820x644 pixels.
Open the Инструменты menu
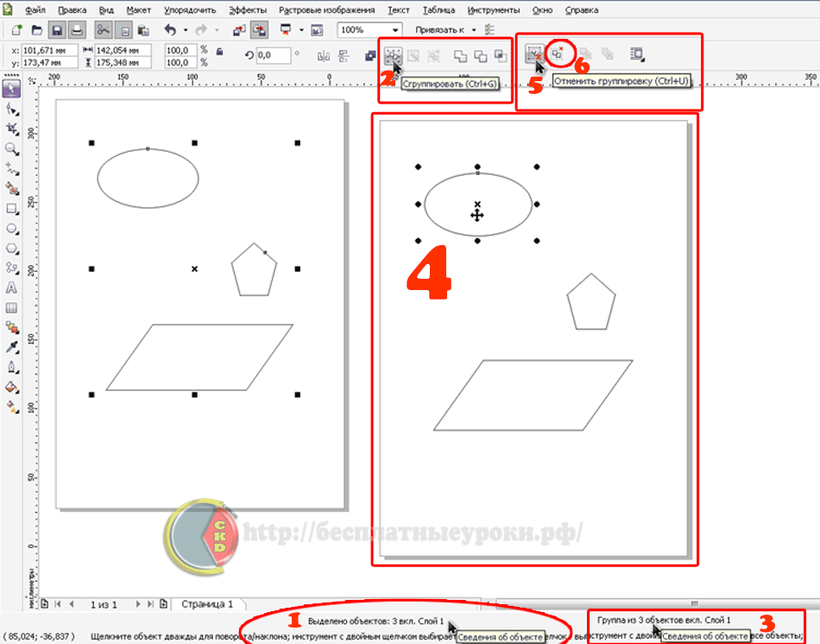click(494, 10)
